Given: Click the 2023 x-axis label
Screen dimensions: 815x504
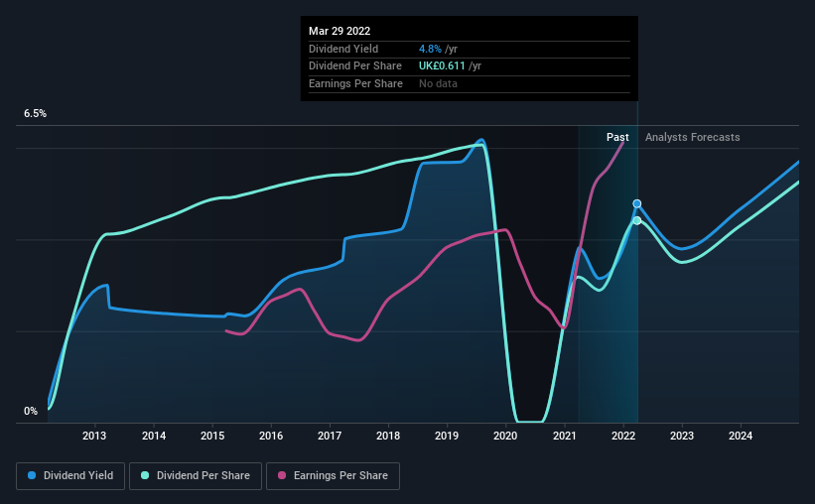Looking at the screenshot, I should click(682, 436).
